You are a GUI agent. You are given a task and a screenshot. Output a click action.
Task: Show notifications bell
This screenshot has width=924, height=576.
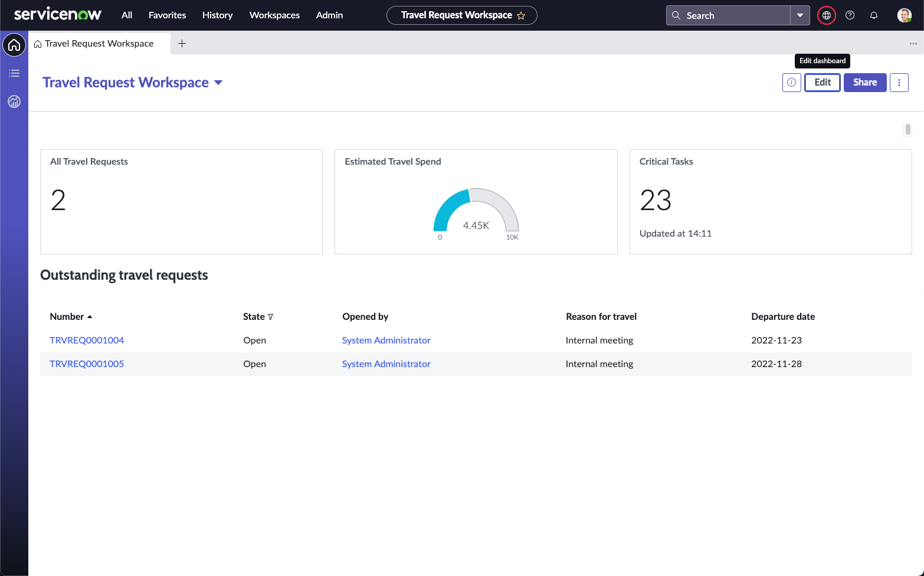tap(874, 15)
